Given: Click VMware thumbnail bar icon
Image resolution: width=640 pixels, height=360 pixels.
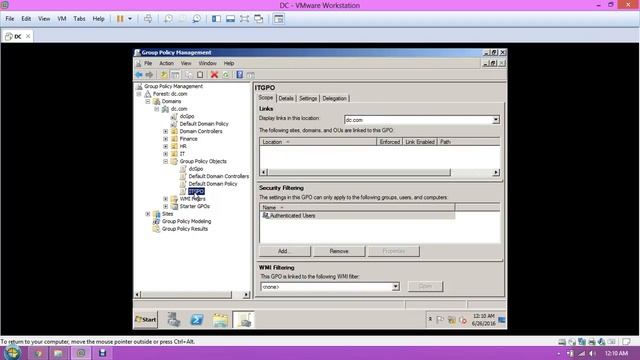Looking at the screenshot, I should click(231, 19).
